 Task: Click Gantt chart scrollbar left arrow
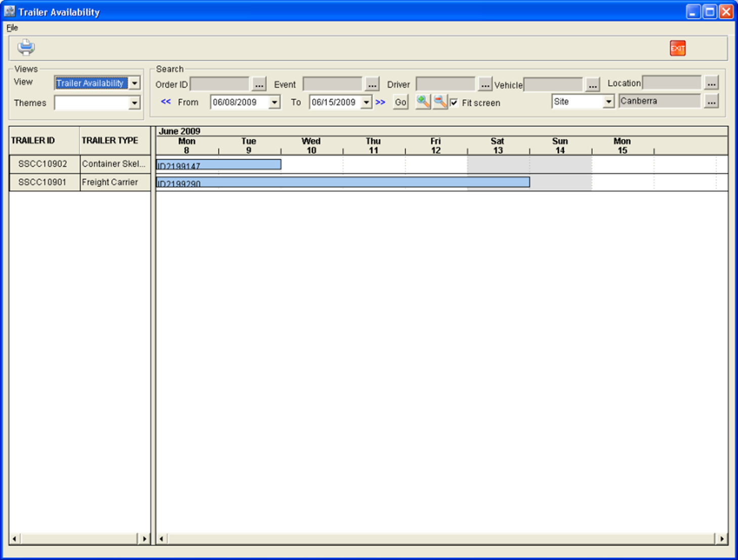(x=161, y=539)
